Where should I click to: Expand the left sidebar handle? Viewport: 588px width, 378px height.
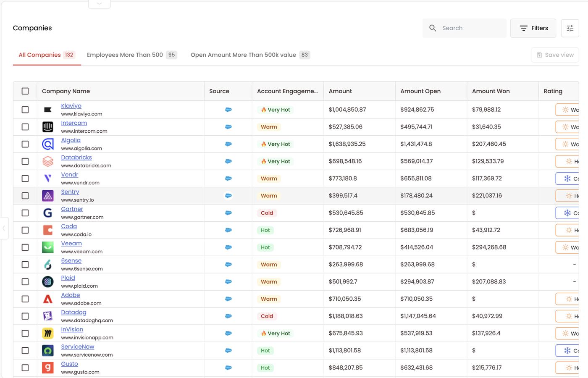pos(4,228)
